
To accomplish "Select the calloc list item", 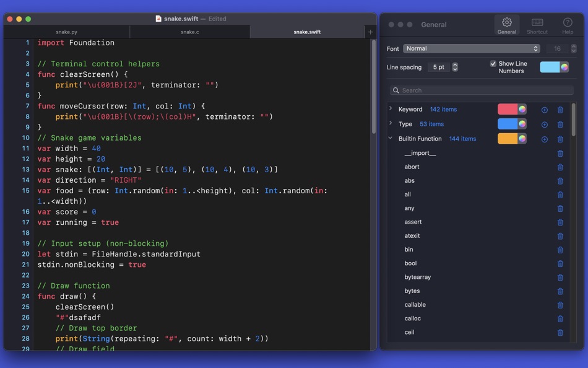I will point(412,318).
